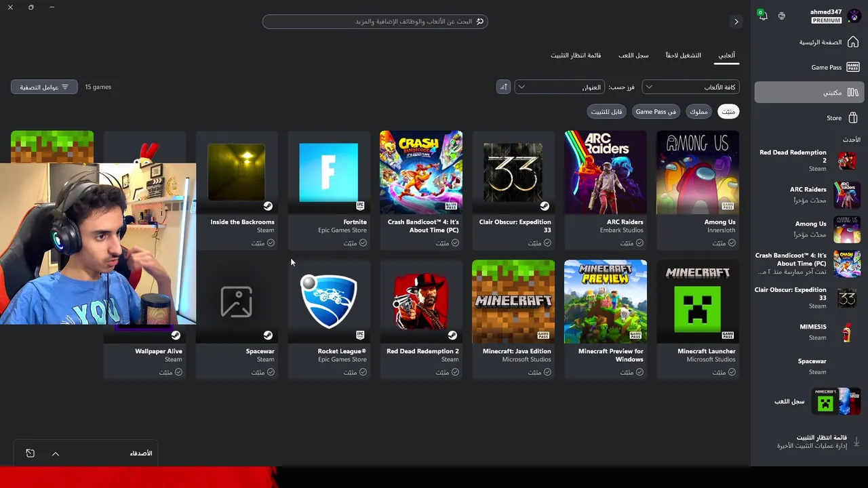Select Clair Obscur: Expedition 33 tile

point(513,190)
